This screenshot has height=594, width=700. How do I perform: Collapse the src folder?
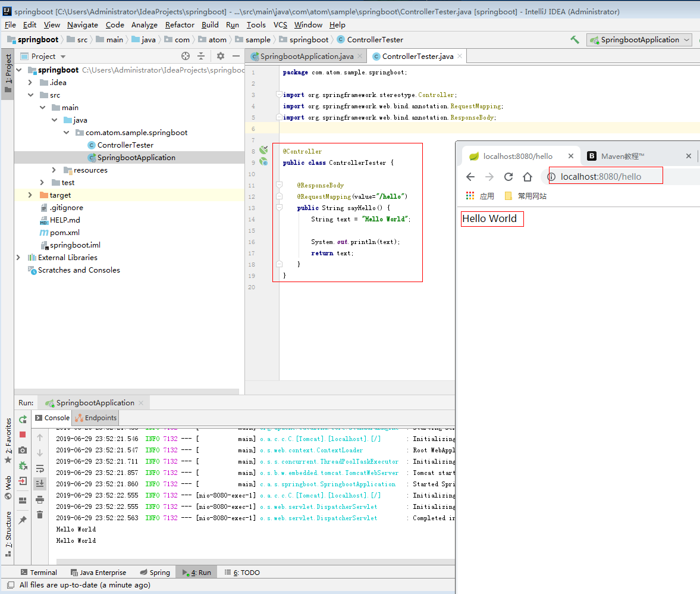[x=30, y=95]
